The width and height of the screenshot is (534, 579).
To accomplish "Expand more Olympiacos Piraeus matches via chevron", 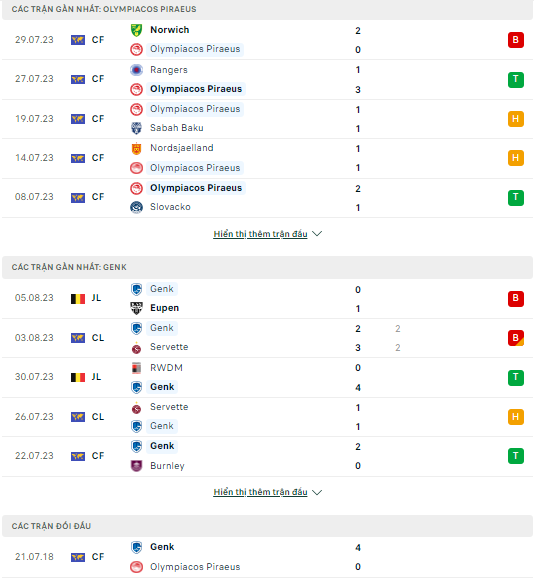I will pyautogui.click(x=317, y=234).
